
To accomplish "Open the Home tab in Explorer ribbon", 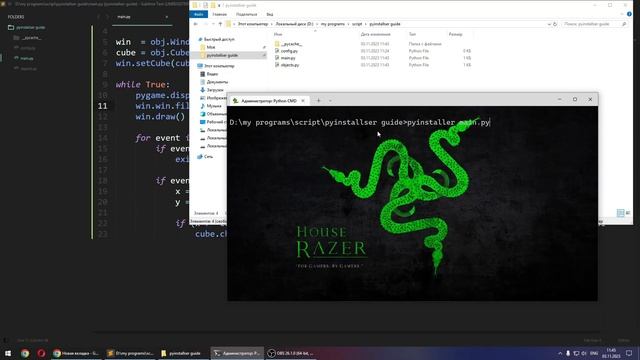I will [219, 14].
